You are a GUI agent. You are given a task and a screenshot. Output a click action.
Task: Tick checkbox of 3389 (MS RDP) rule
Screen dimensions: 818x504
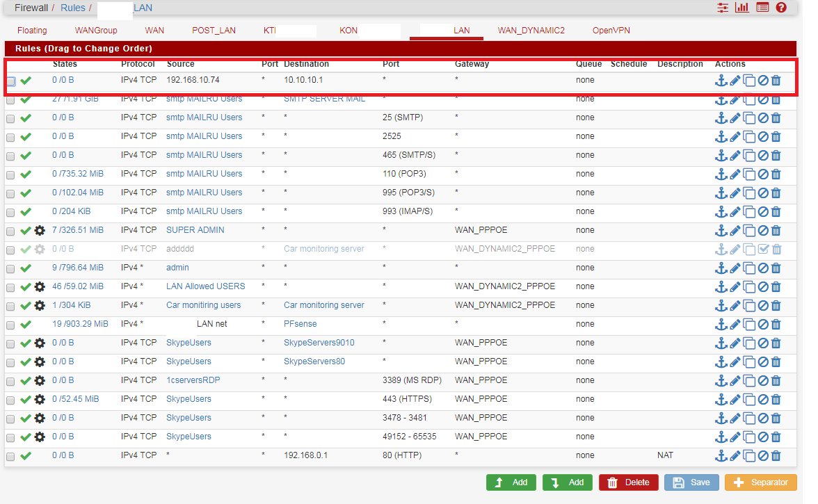tap(10, 381)
